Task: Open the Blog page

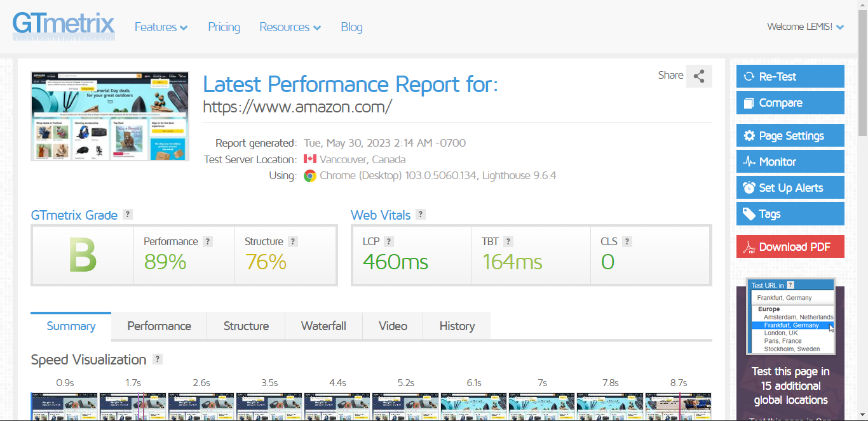Action: pos(351,27)
